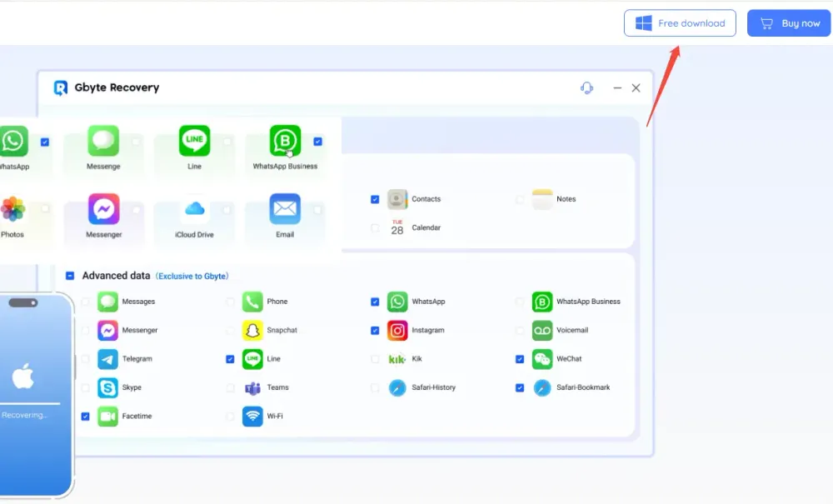Click the Messages icon in Advanced data
Viewport: 833px width, 504px height.
click(x=107, y=302)
